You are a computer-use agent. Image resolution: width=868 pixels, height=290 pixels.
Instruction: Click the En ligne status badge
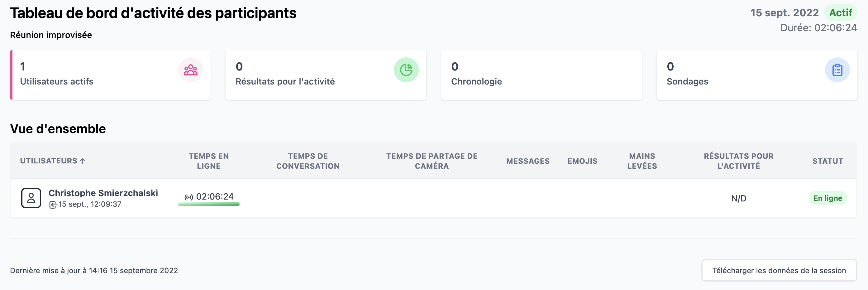827,198
